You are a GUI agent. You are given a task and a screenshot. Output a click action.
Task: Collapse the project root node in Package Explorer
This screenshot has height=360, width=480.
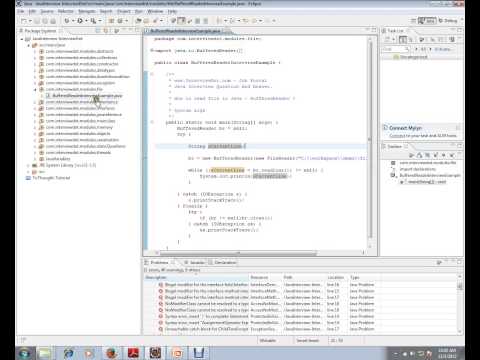pos(22,39)
